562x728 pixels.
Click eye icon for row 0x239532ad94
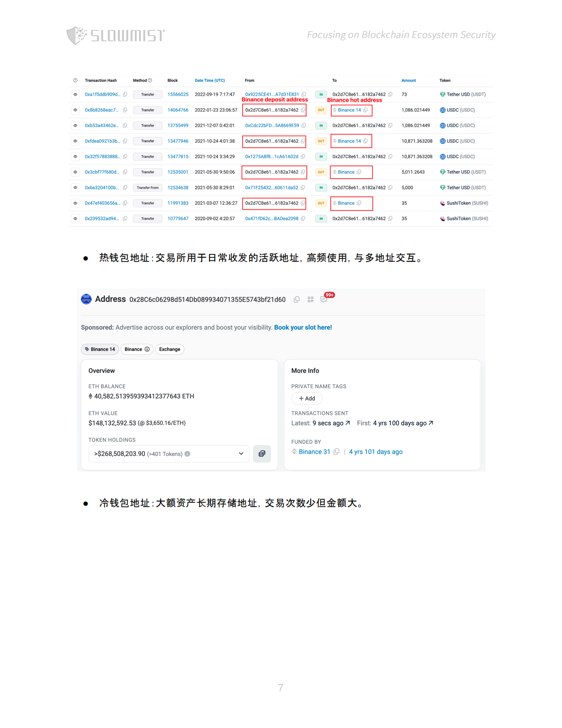click(75, 219)
